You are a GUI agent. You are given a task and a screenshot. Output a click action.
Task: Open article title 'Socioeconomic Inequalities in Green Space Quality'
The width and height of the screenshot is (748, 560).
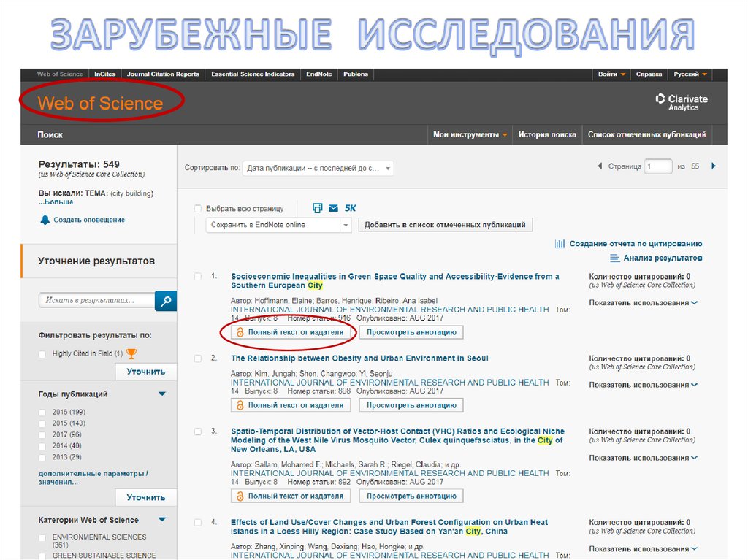coord(395,281)
